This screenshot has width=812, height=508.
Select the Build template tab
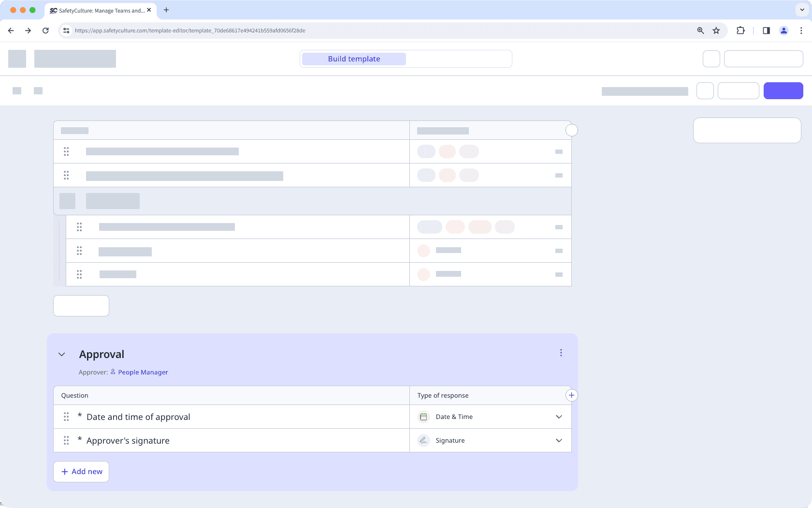353,59
